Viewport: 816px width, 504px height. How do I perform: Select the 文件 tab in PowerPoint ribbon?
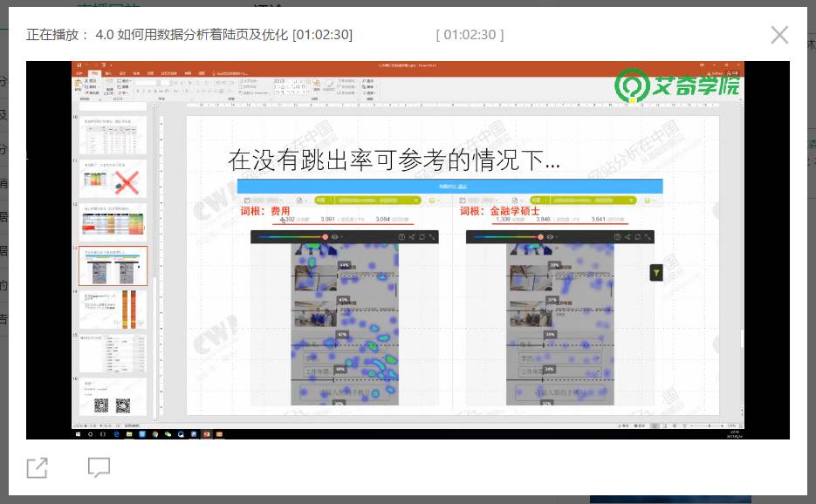pyautogui.click(x=79, y=73)
